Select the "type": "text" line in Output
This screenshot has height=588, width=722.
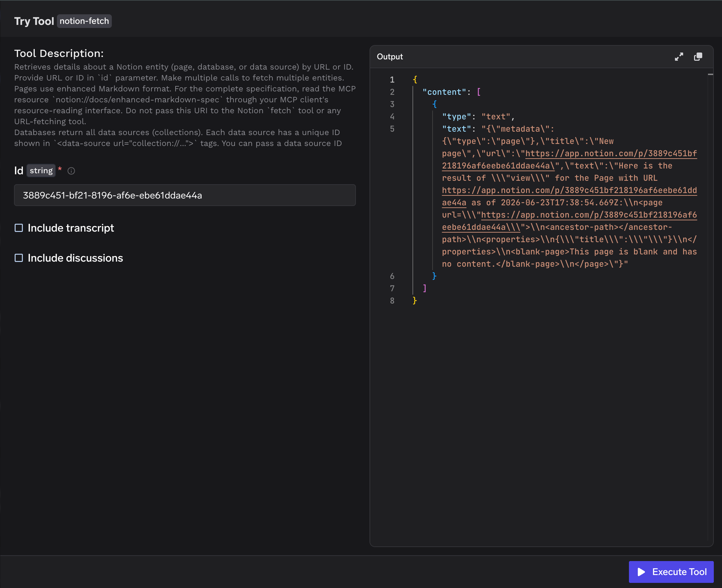(x=478, y=117)
